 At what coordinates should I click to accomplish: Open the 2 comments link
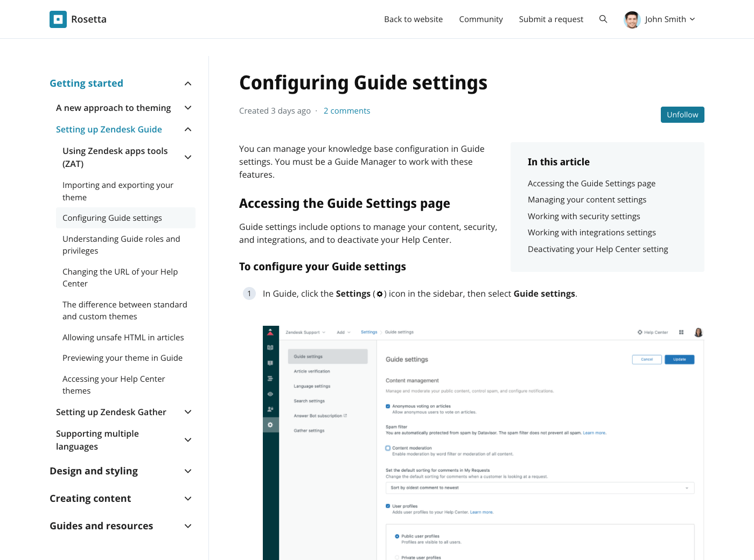[x=347, y=111]
